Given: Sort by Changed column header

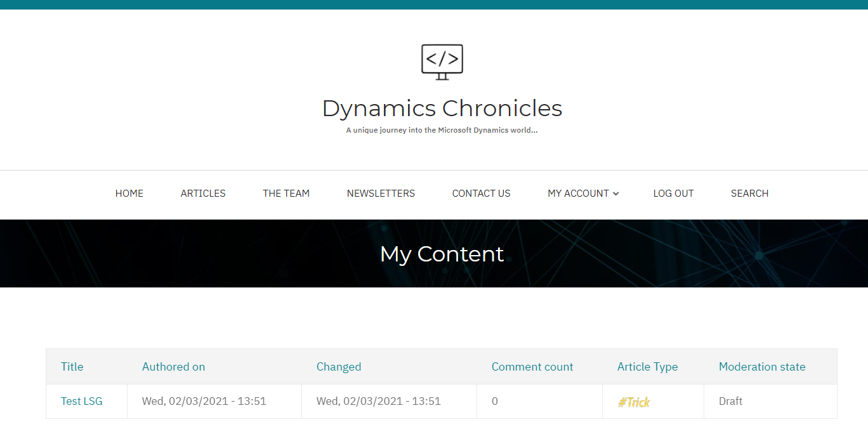Looking at the screenshot, I should point(339,367).
